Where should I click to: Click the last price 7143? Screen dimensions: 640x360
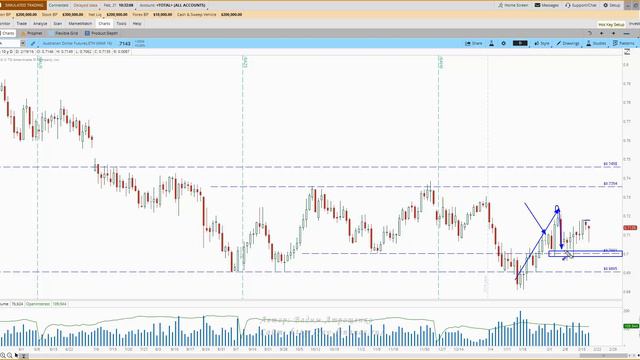click(125, 43)
